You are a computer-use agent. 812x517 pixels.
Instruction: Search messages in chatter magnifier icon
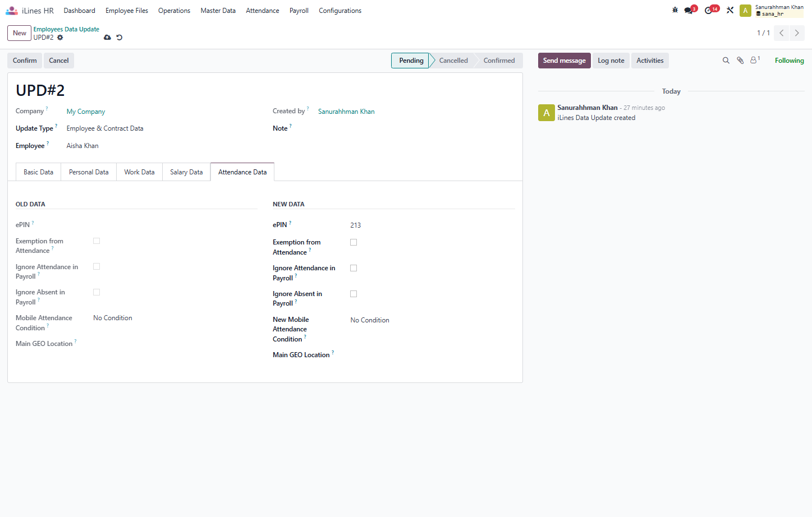[x=726, y=61]
